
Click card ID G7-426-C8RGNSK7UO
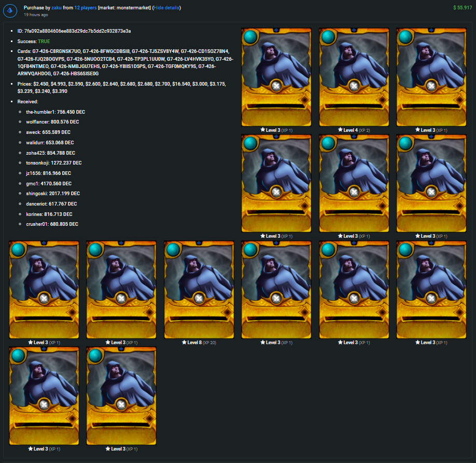[57, 51]
